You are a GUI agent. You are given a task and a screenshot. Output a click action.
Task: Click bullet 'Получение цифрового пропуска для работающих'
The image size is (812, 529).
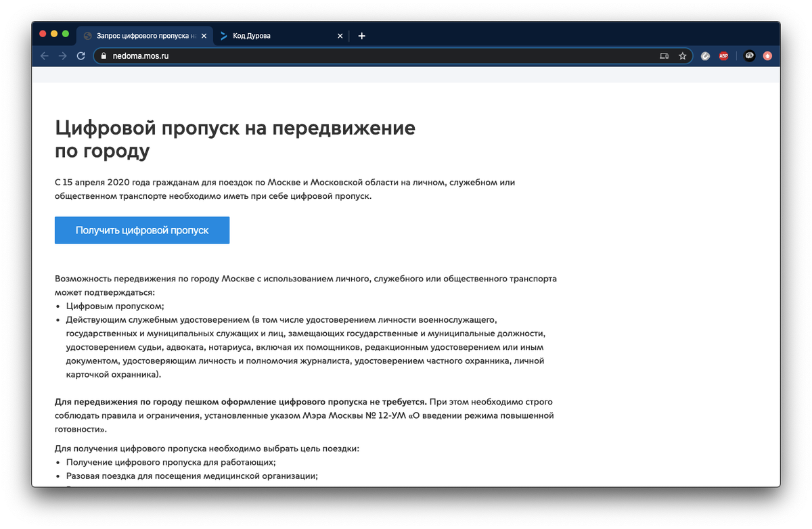click(171, 462)
